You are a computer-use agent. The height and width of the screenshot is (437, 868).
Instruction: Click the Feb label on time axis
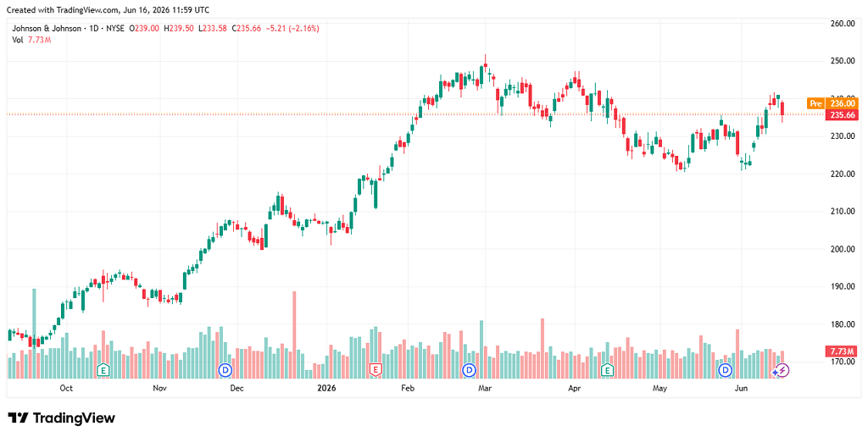coord(408,389)
